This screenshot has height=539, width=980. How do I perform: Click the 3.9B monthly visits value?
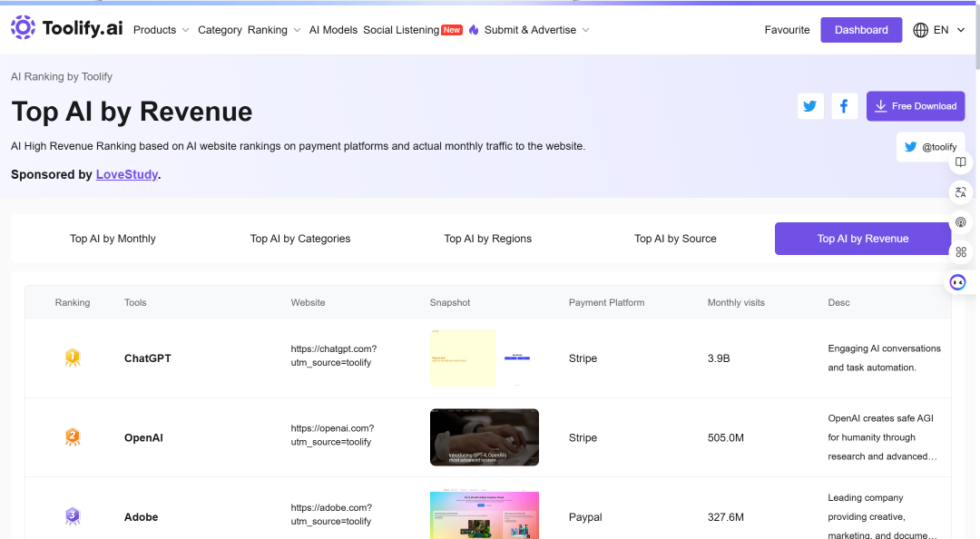tap(719, 358)
